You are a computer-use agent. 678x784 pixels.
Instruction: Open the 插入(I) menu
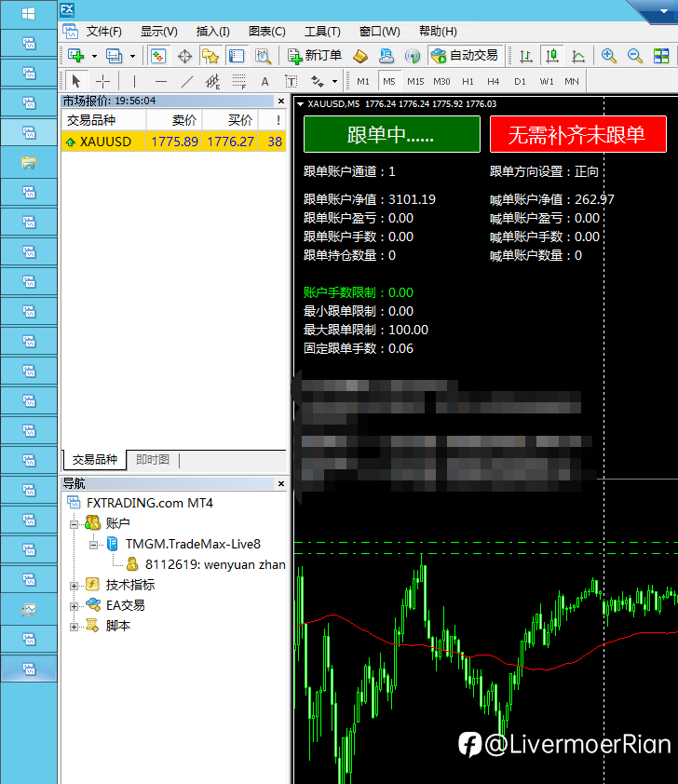(x=213, y=32)
